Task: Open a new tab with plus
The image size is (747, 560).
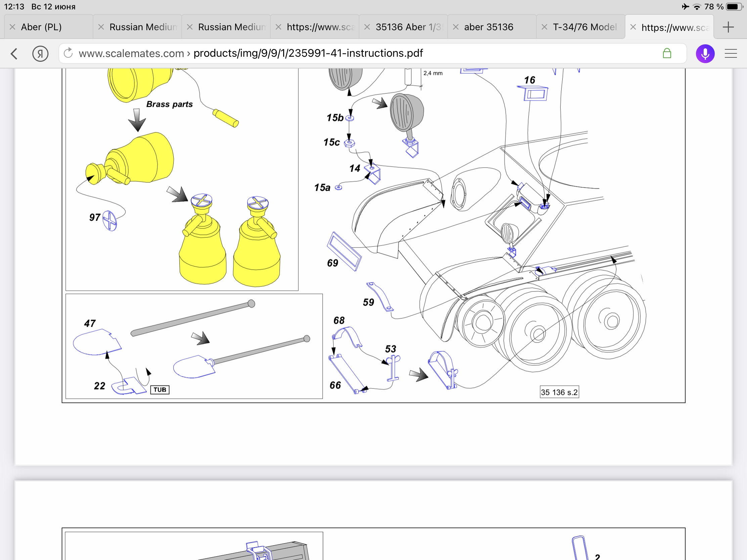Action: click(x=729, y=27)
